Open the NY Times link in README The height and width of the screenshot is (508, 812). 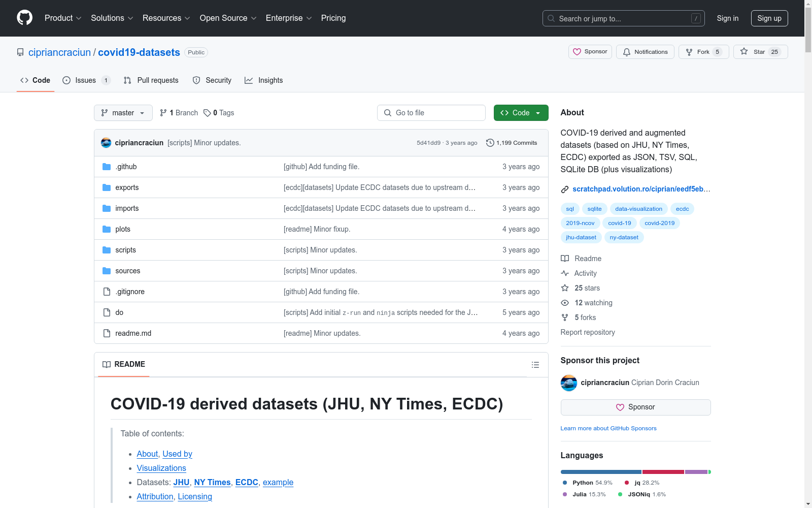point(213,482)
